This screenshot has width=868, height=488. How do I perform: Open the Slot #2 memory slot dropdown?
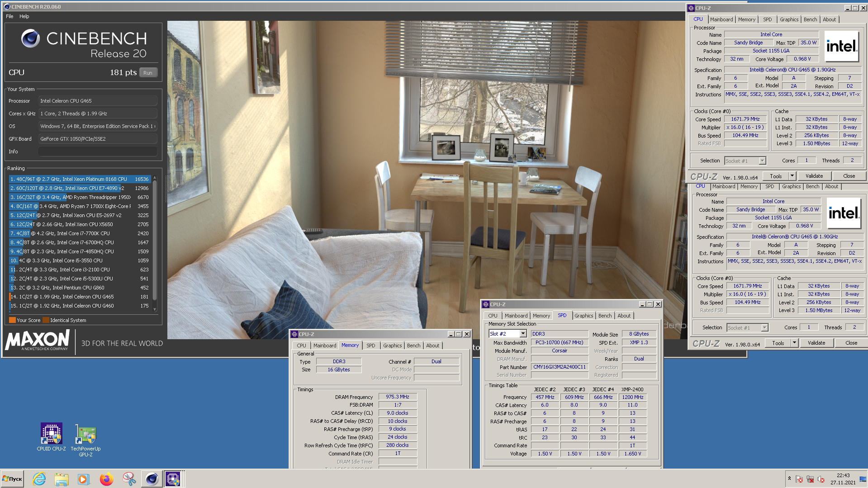tap(523, 334)
